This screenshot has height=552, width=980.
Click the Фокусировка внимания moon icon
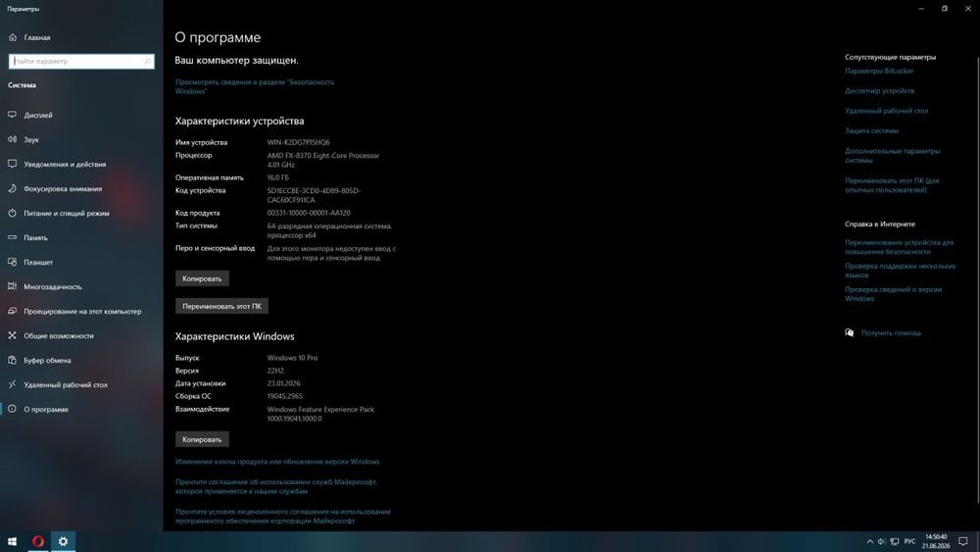(x=12, y=188)
